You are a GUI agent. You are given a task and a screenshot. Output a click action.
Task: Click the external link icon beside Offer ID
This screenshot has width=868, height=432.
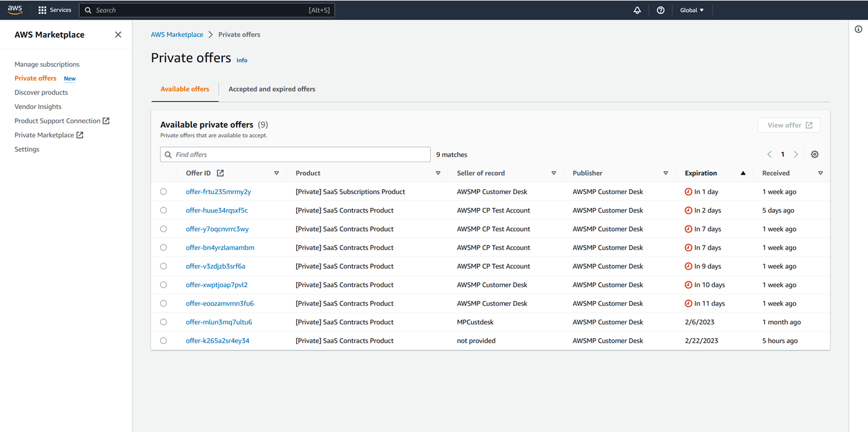220,173
